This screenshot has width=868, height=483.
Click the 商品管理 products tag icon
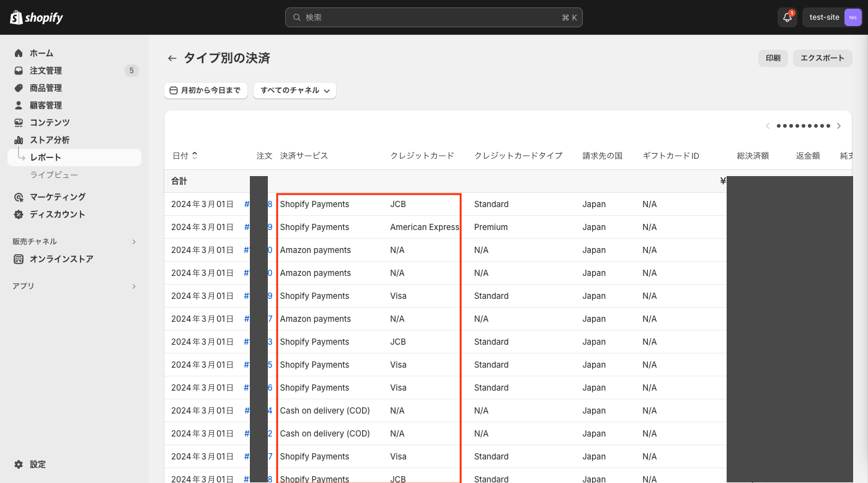(x=19, y=88)
